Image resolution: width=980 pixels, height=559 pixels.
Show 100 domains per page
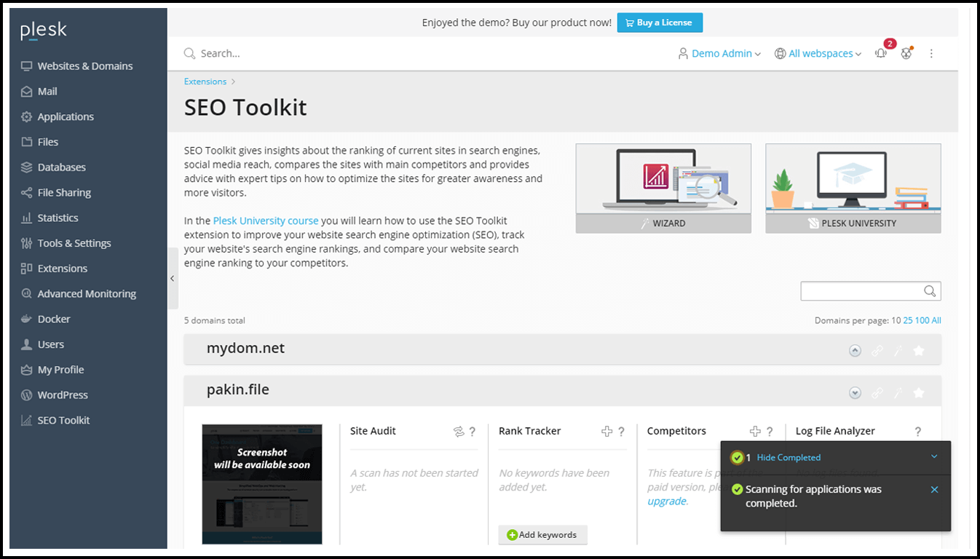[x=922, y=320]
